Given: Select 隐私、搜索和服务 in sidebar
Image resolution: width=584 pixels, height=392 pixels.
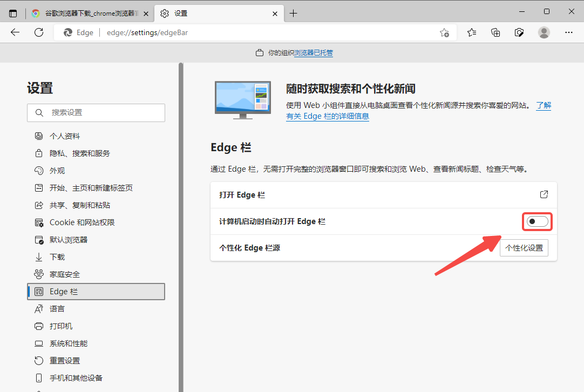Looking at the screenshot, I should click(x=80, y=153).
